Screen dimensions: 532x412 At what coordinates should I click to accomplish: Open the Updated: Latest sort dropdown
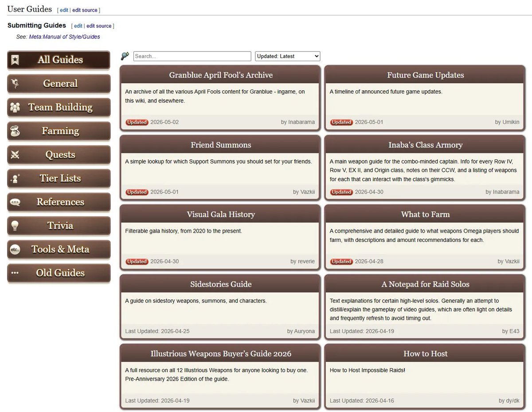point(287,56)
